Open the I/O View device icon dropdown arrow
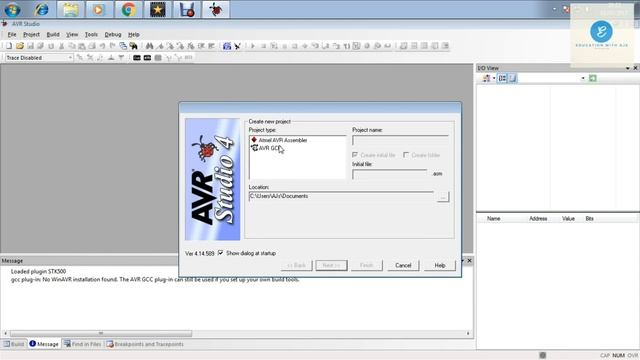This screenshot has height=360, width=640. pos(494,78)
